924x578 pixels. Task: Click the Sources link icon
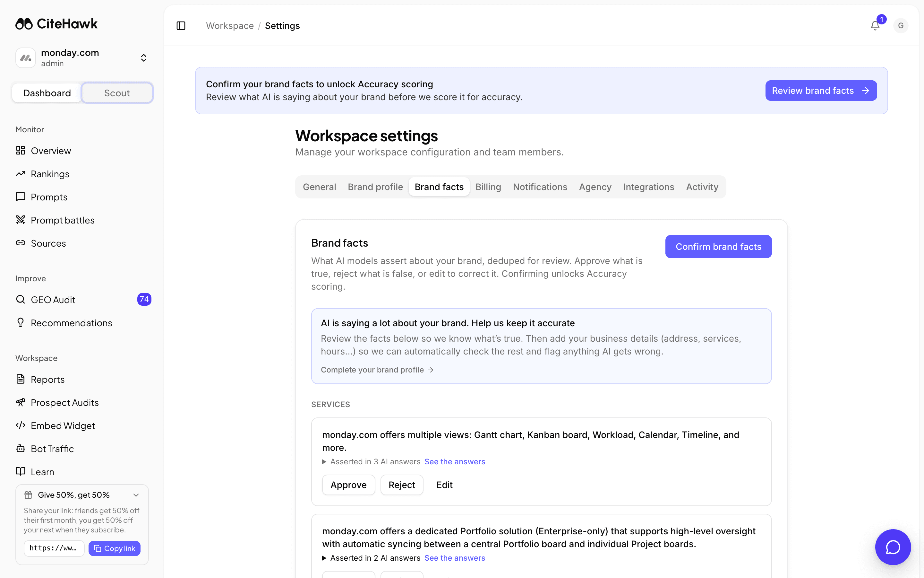tap(21, 243)
